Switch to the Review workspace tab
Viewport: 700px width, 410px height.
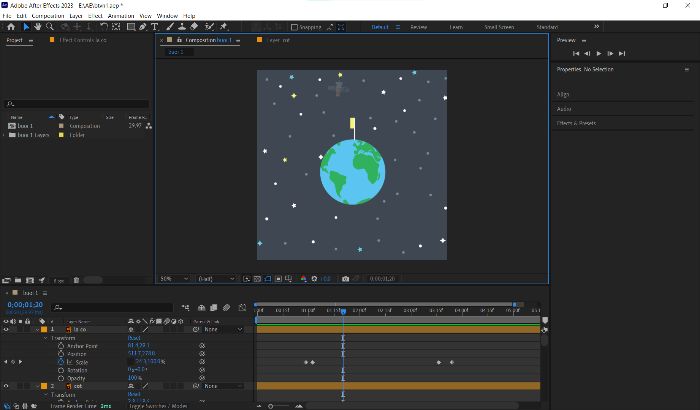point(419,27)
